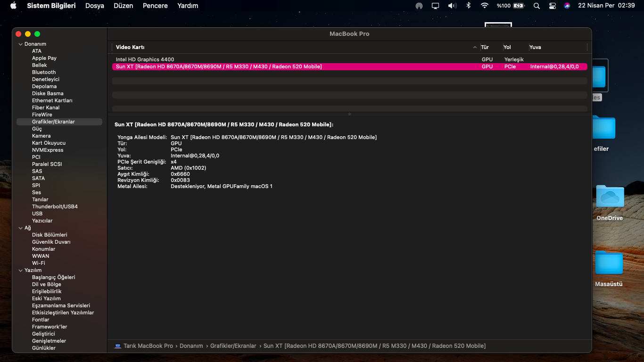Open Spotlight search magnifier icon

pyautogui.click(x=537, y=6)
